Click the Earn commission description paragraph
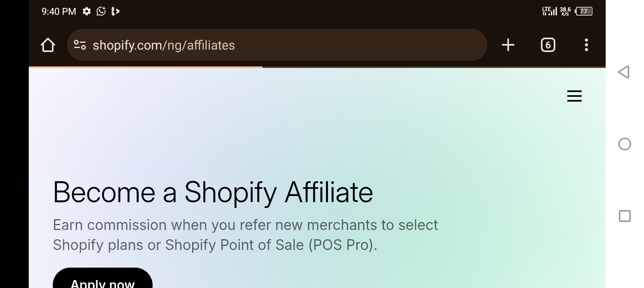This screenshot has height=288, width=644. (x=245, y=235)
